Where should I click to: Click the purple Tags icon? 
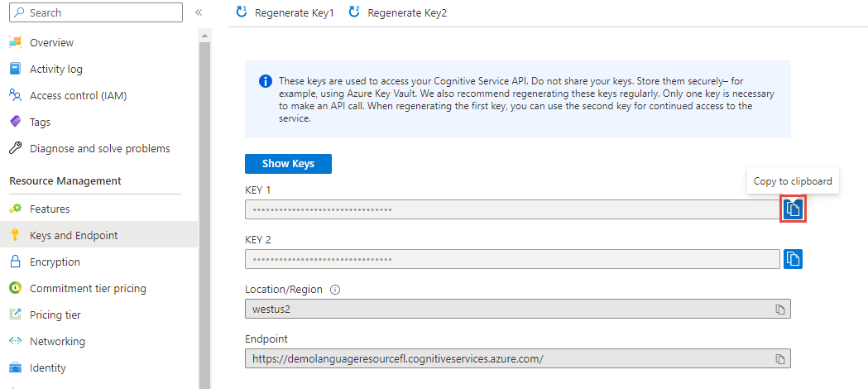[x=16, y=121]
